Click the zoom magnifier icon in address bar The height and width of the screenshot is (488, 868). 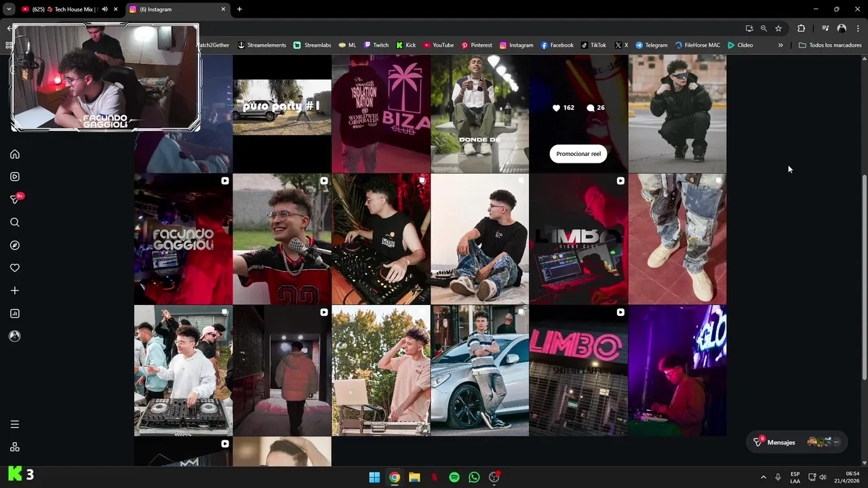click(764, 28)
